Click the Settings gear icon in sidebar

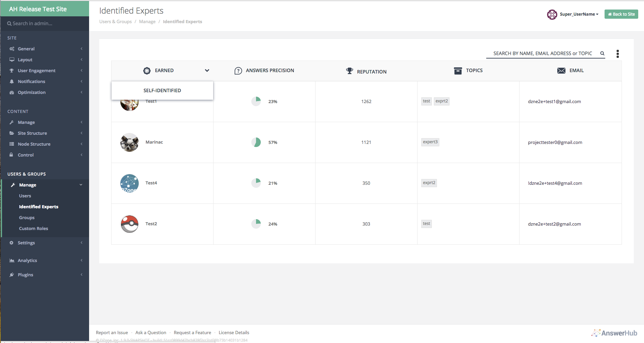point(12,243)
